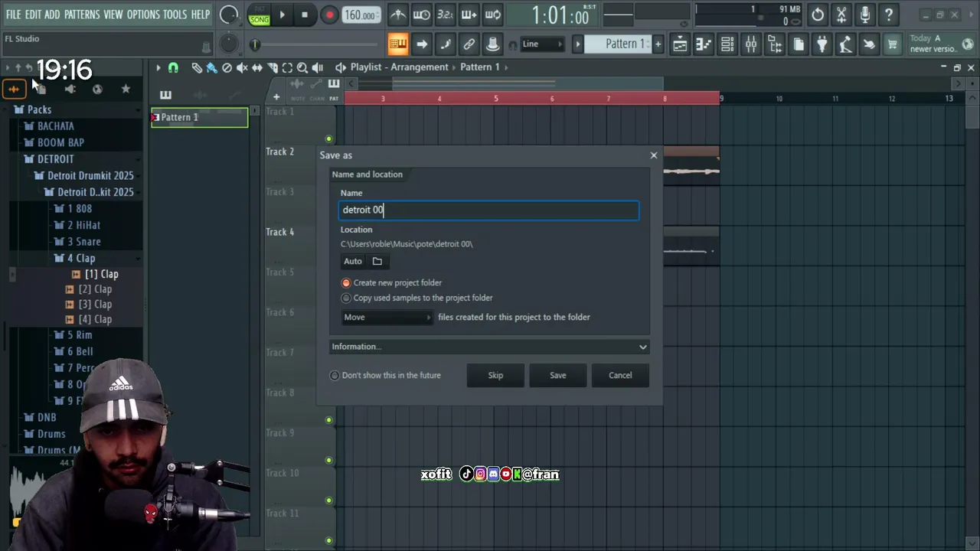
Task: Open the Channel rack view icon
Action: [x=727, y=44]
